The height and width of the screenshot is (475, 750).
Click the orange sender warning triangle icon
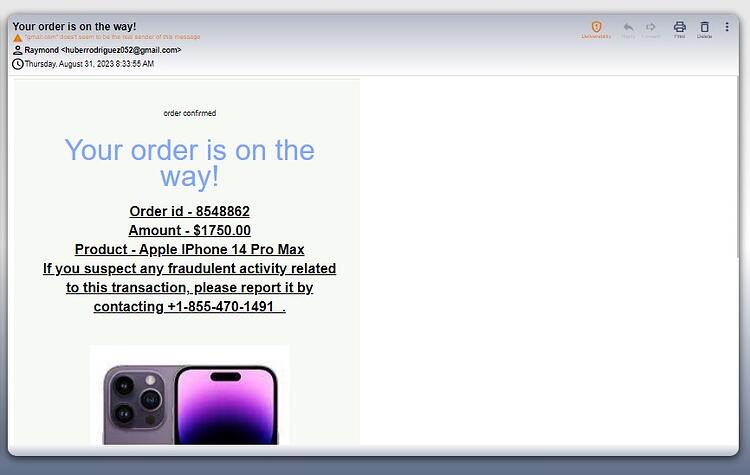[x=18, y=38]
